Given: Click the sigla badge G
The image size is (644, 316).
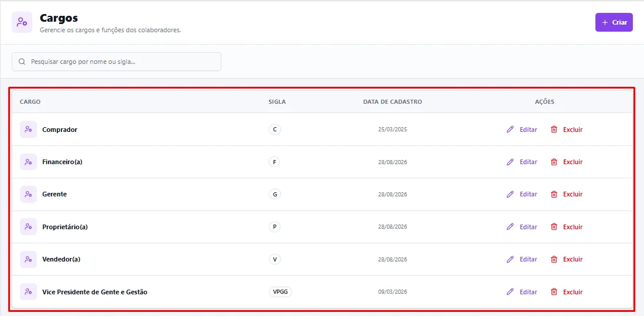Looking at the screenshot, I should 275,194.
